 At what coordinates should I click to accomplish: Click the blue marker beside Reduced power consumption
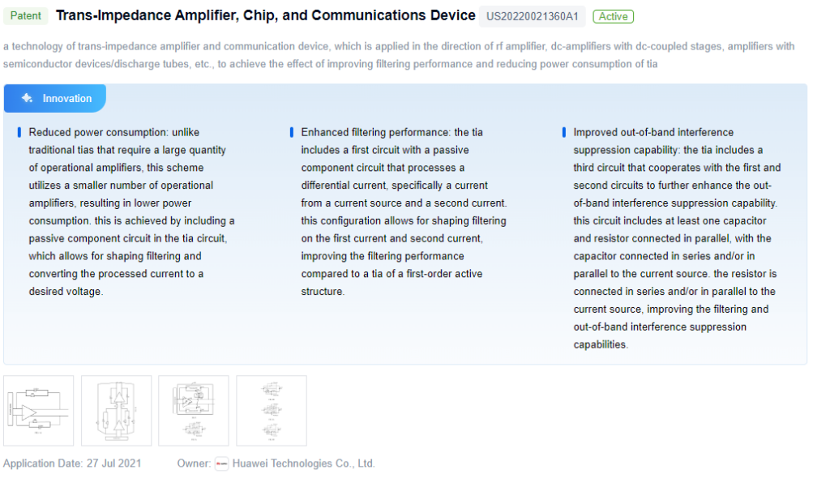tap(19, 132)
